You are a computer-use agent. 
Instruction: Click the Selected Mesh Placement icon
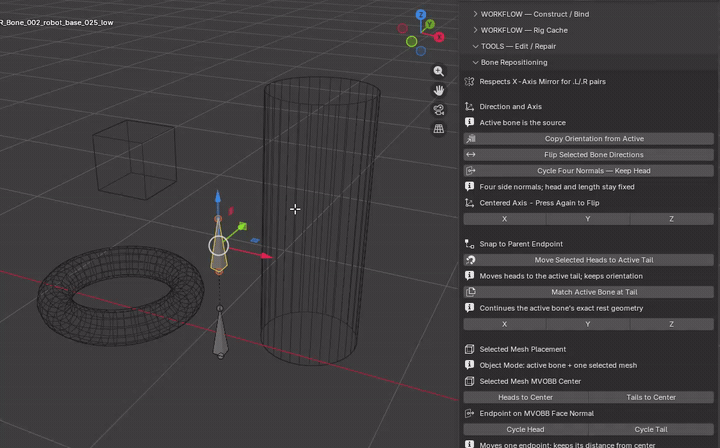(469, 349)
